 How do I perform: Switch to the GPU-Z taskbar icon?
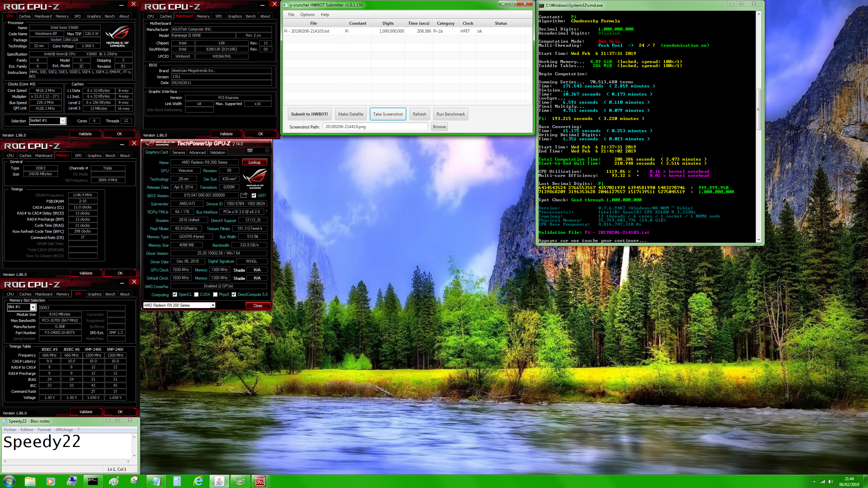click(x=240, y=481)
